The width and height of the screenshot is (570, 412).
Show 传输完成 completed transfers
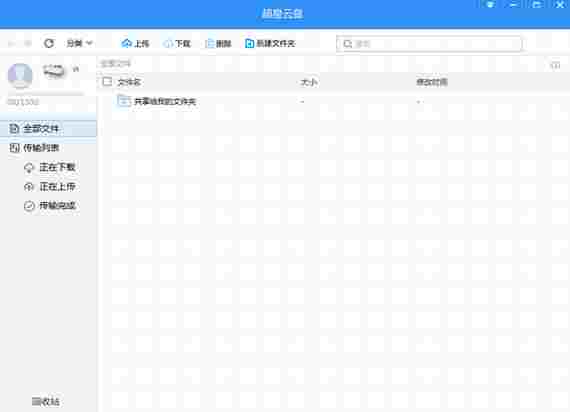click(x=50, y=206)
